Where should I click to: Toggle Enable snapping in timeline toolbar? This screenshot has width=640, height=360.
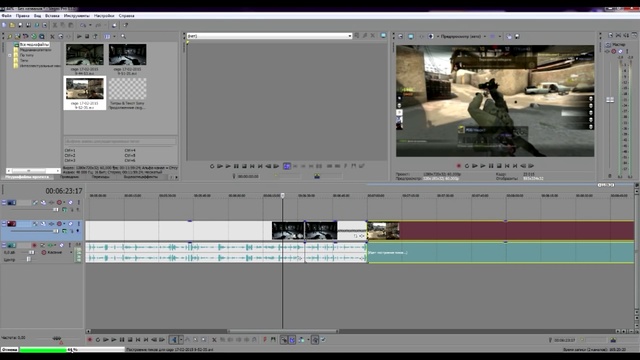coord(284,340)
